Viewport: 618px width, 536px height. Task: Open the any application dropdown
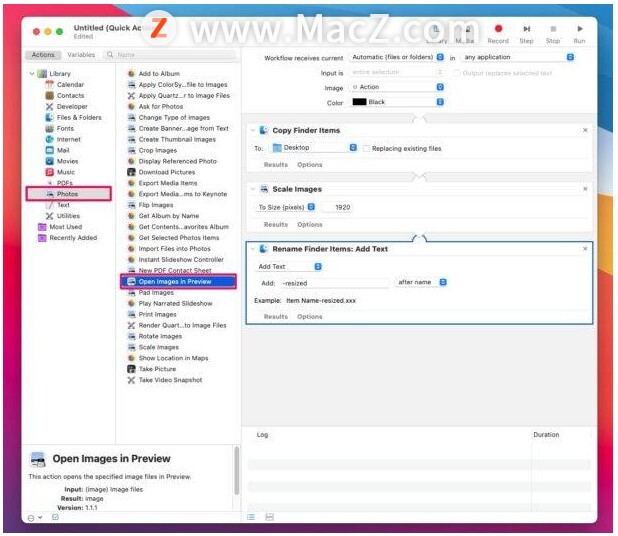(518, 57)
